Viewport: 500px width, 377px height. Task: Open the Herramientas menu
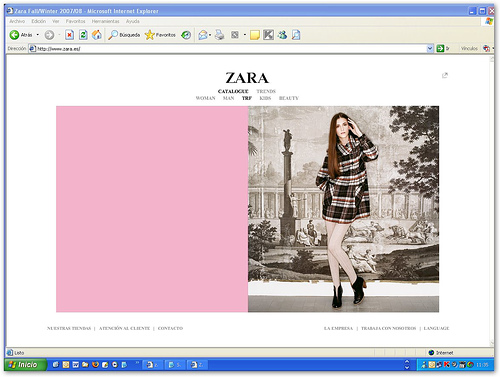pyautogui.click(x=105, y=21)
